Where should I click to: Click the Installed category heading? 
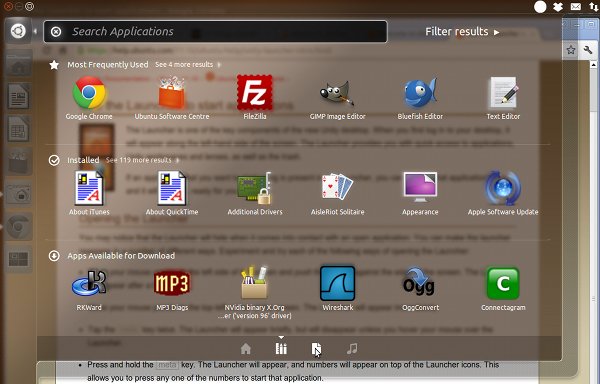tap(83, 160)
